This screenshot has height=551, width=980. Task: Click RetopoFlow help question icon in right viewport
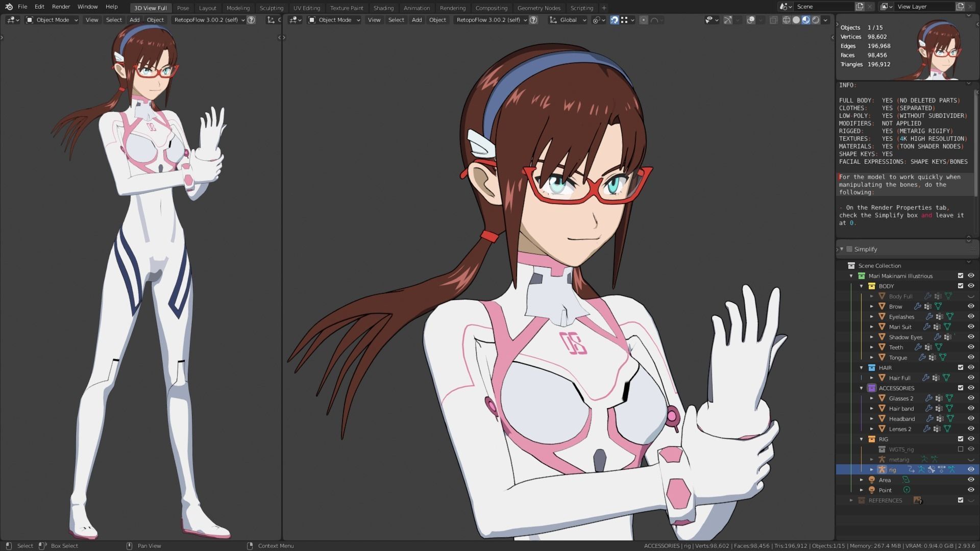pyautogui.click(x=533, y=20)
